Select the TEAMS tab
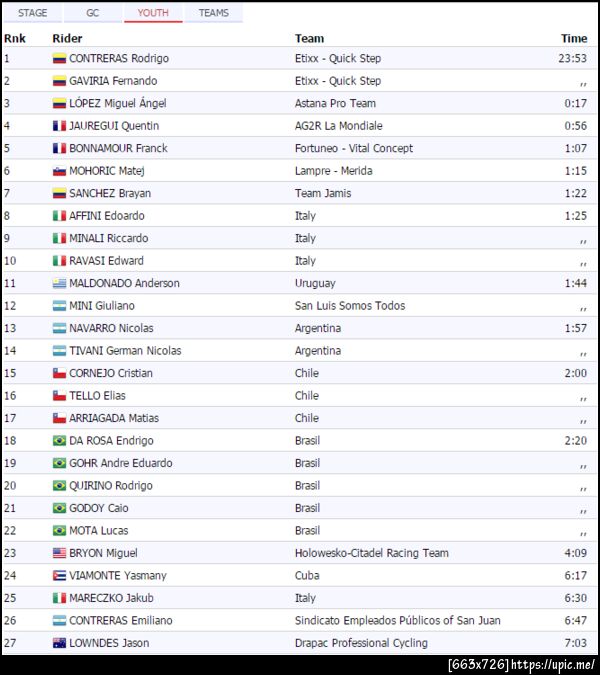 (x=213, y=13)
